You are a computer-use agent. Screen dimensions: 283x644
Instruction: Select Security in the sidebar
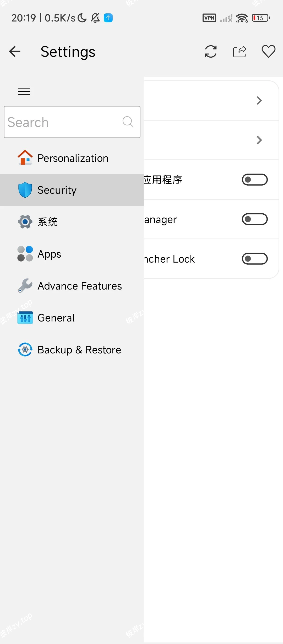click(x=57, y=190)
